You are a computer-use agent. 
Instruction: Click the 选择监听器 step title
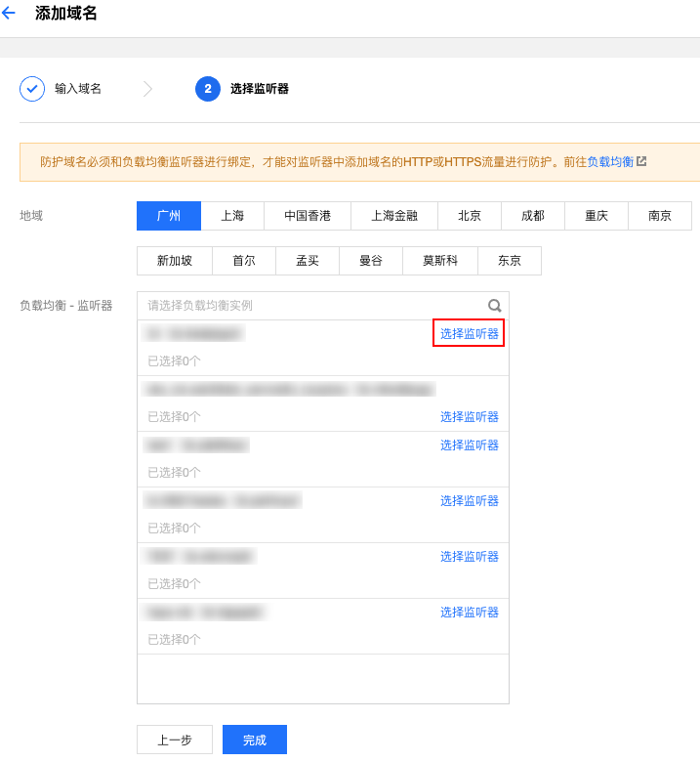pyautogui.click(x=260, y=89)
